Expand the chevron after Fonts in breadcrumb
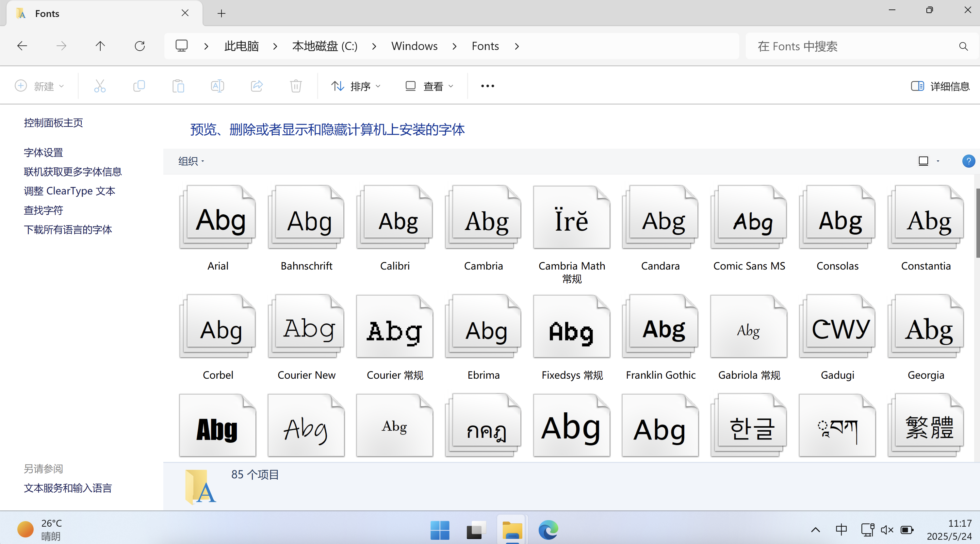 (x=517, y=46)
